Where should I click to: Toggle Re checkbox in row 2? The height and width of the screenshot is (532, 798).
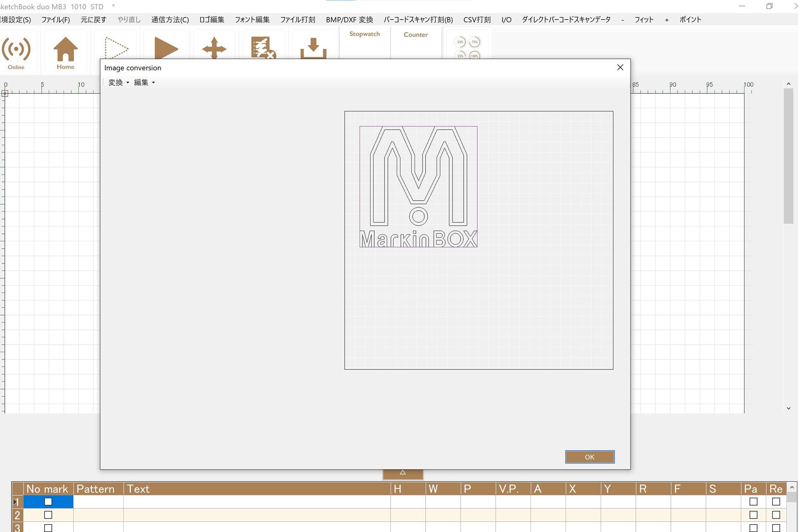click(x=776, y=515)
